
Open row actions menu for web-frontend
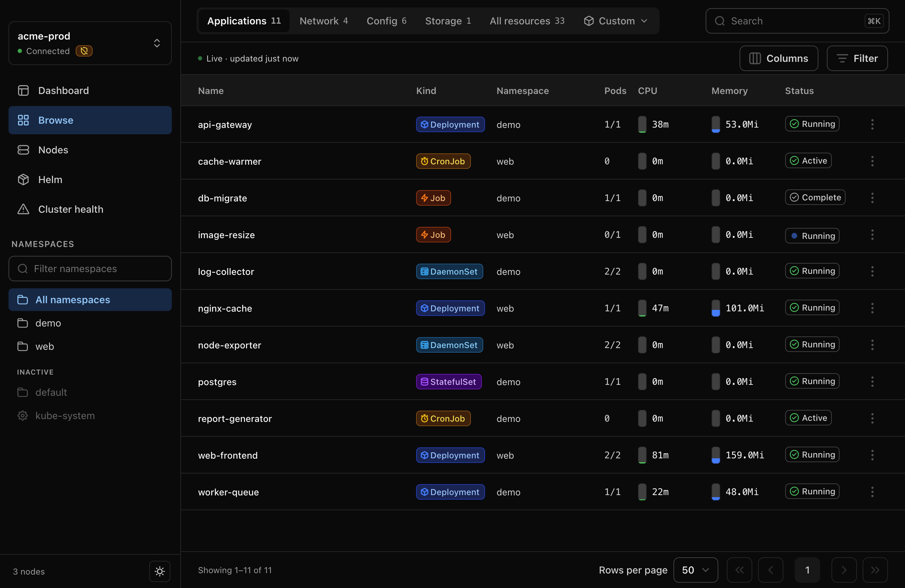click(872, 455)
